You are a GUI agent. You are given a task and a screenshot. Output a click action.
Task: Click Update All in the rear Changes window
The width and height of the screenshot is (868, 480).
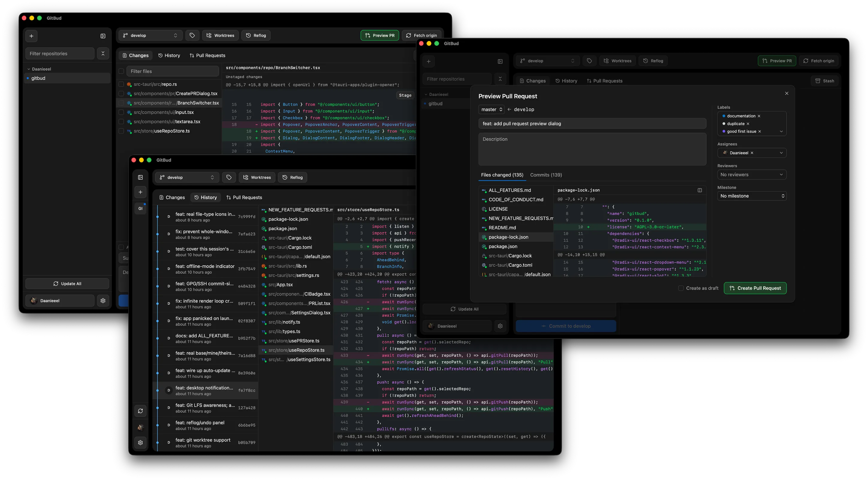click(67, 284)
